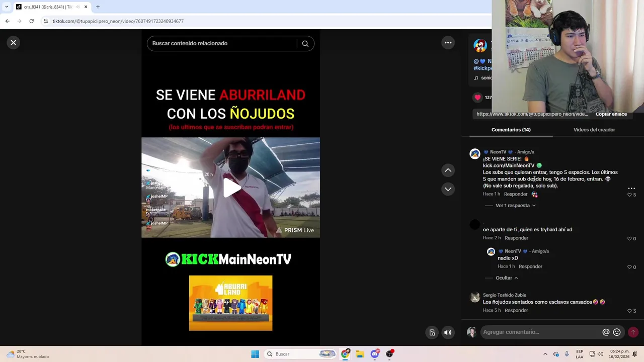
Task: Play the paused TikTok video
Action: click(231, 188)
